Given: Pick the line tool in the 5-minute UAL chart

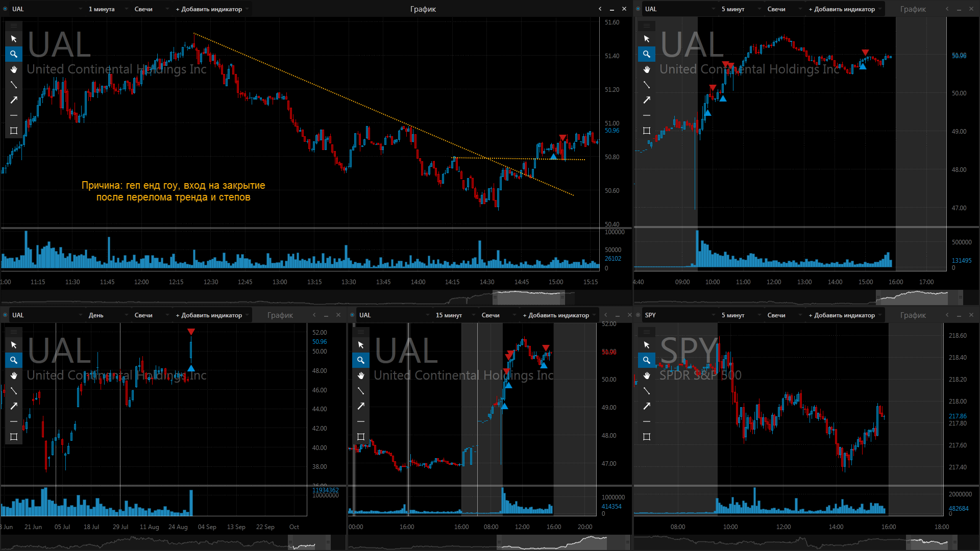Looking at the screenshot, I should pos(647,85).
